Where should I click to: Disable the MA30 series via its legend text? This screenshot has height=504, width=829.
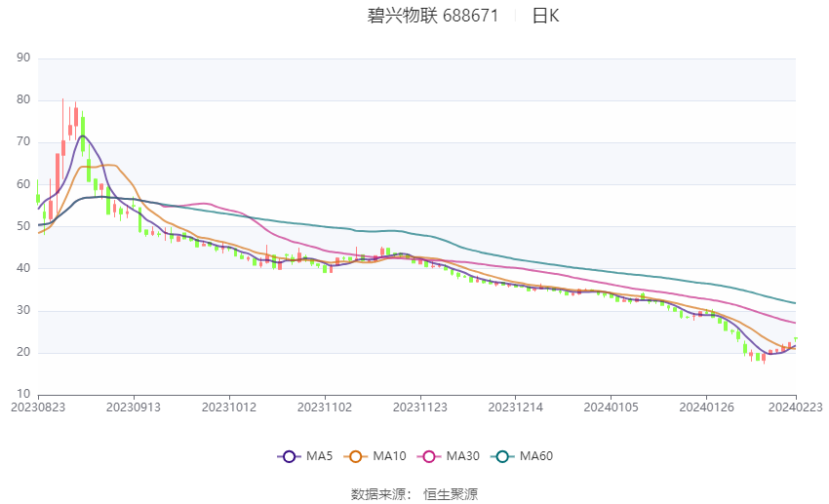[464, 456]
